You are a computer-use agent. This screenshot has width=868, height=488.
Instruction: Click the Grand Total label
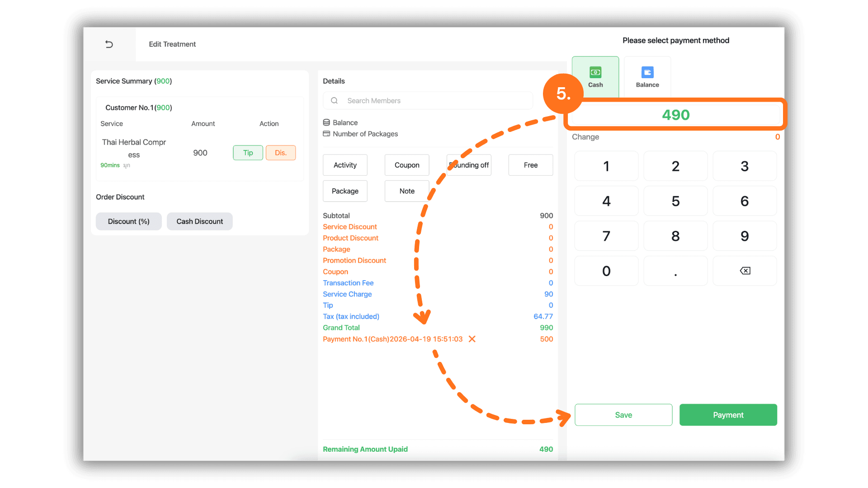tap(341, 328)
